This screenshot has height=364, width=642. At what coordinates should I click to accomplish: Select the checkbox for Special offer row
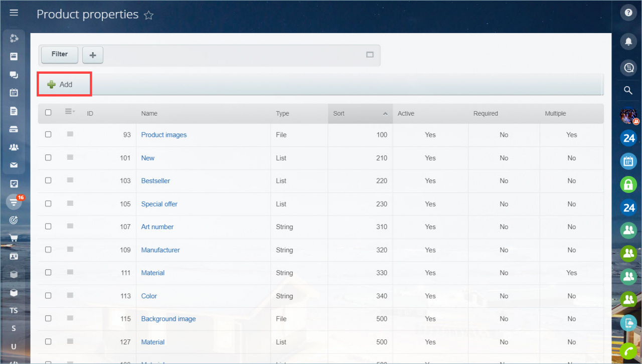(48, 204)
